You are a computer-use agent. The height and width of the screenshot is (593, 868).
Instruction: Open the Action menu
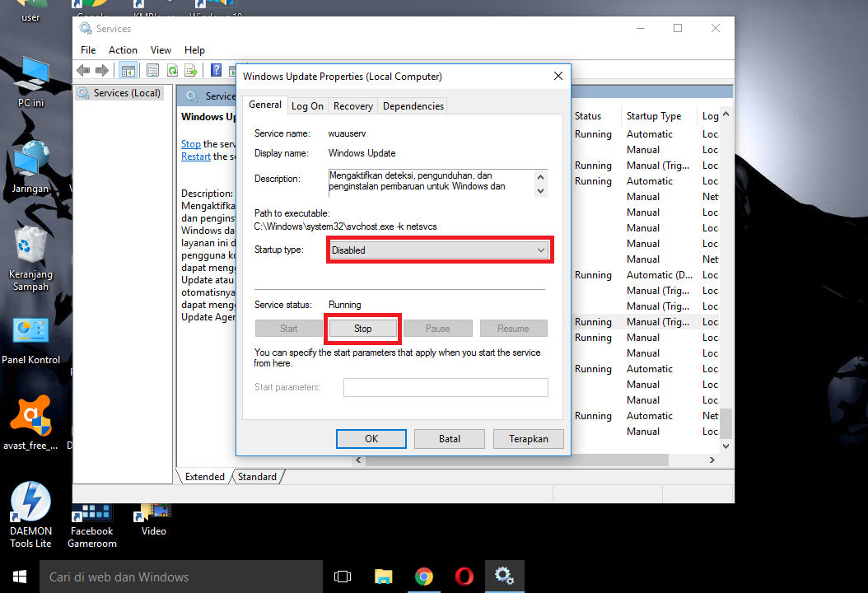tap(122, 49)
